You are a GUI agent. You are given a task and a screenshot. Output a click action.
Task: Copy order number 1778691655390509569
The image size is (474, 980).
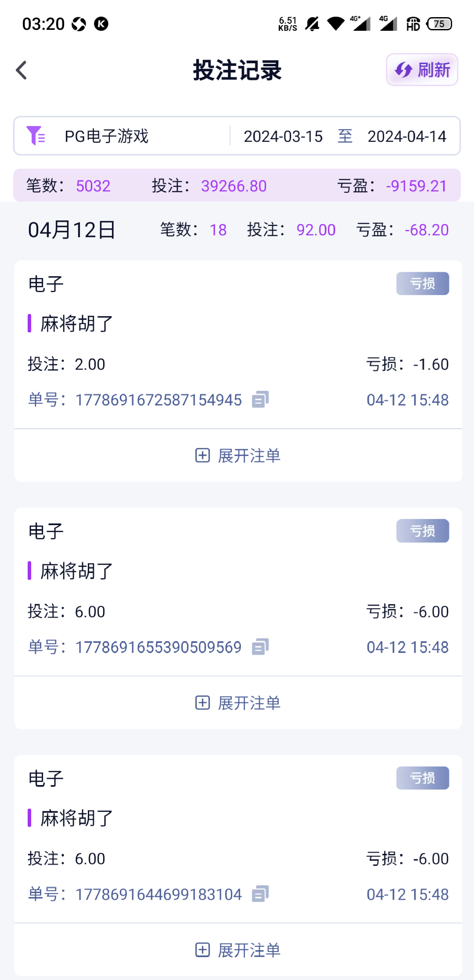click(x=260, y=647)
